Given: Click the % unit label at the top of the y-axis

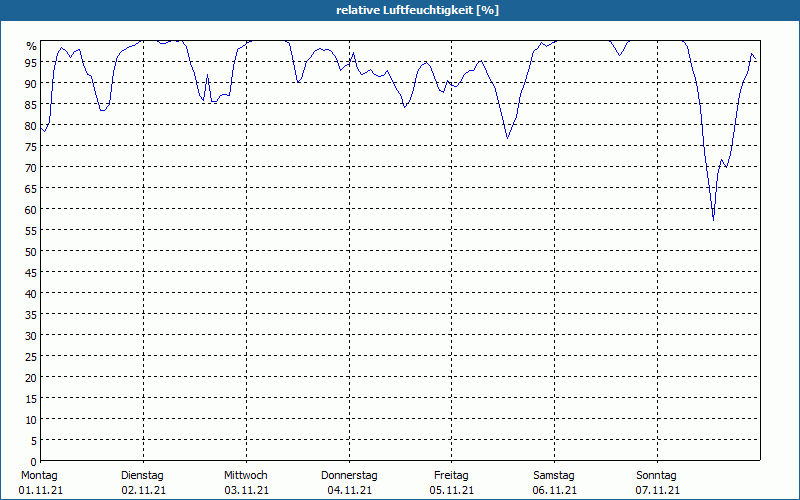Looking at the screenshot, I should (x=32, y=46).
